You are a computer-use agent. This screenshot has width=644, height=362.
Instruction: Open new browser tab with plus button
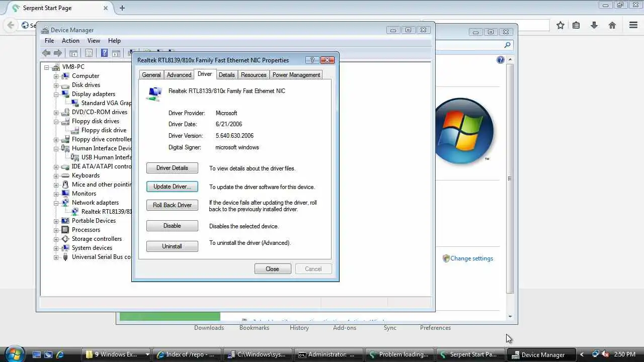pos(122,8)
